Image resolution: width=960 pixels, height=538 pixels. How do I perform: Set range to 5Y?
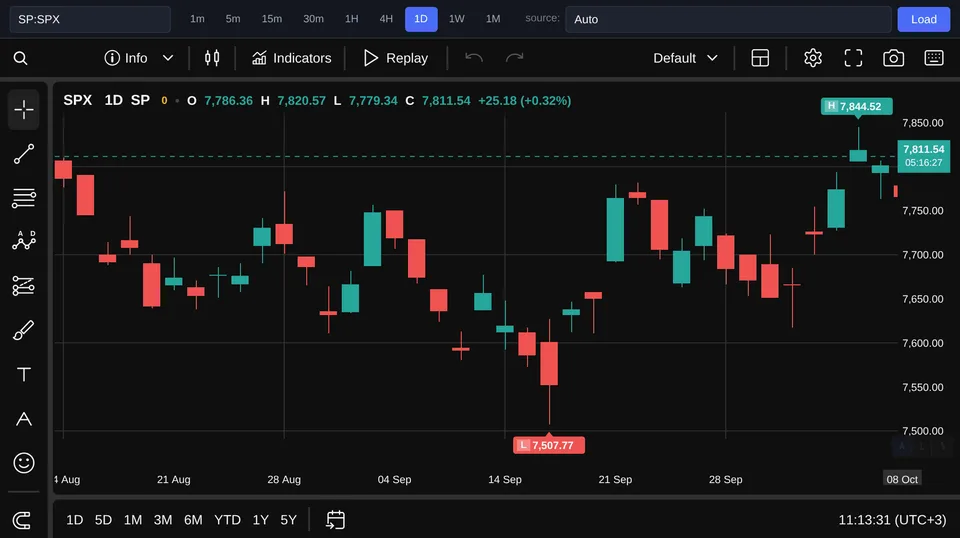coord(288,520)
